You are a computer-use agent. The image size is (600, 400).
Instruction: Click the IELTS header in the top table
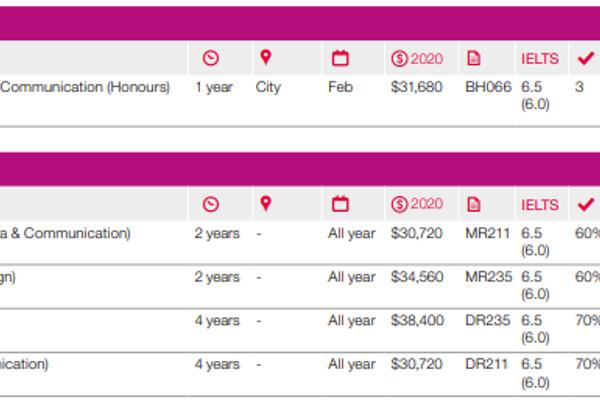click(540, 59)
